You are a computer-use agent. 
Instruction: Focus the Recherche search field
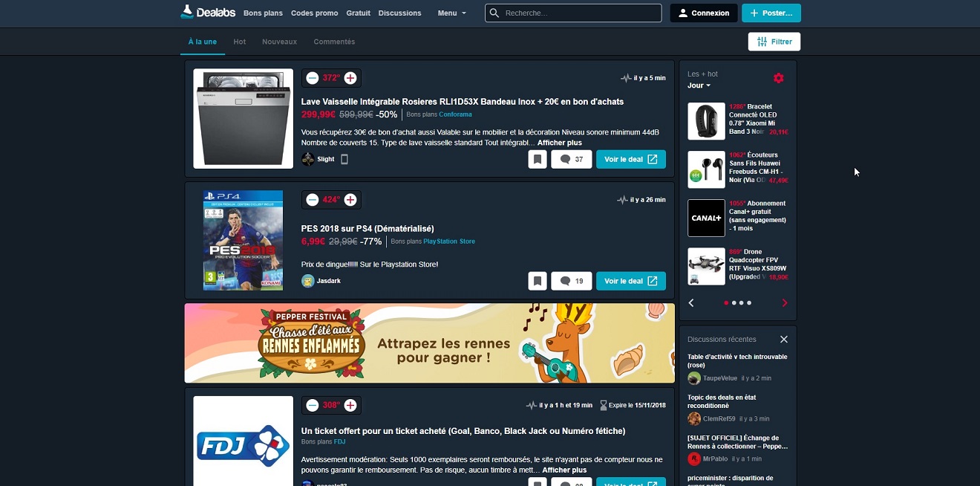[x=573, y=13]
